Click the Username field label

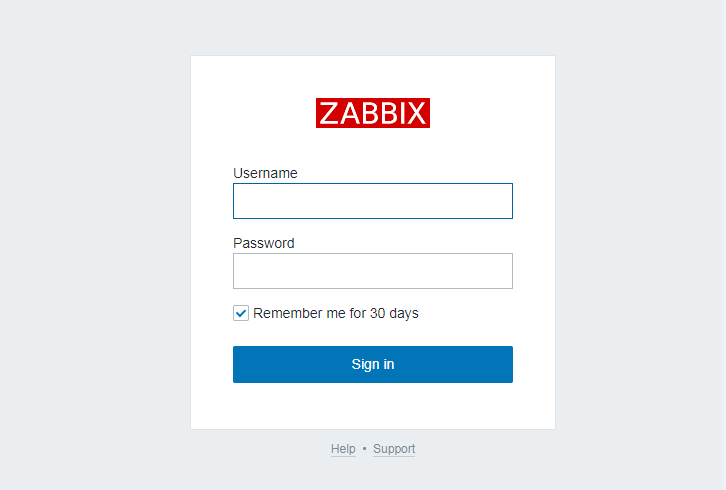pos(265,173)
